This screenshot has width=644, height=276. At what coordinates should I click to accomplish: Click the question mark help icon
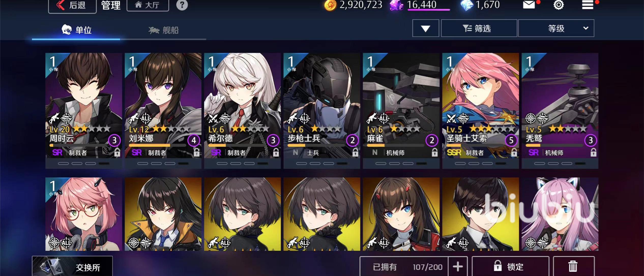pyautogui.click(x=182, y=5)
